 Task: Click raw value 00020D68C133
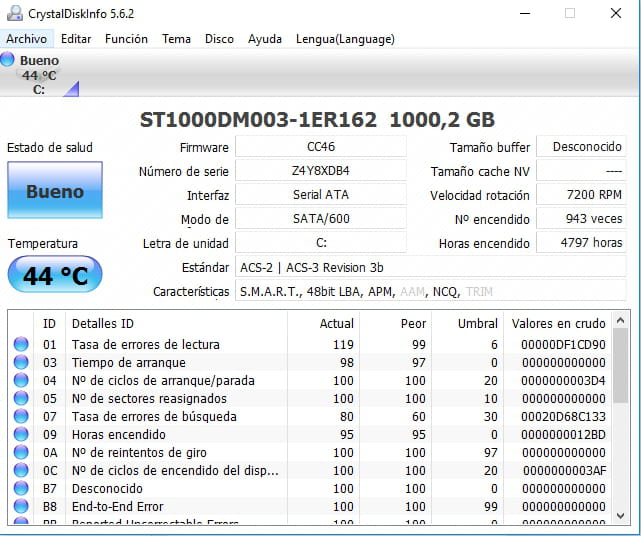563,417
